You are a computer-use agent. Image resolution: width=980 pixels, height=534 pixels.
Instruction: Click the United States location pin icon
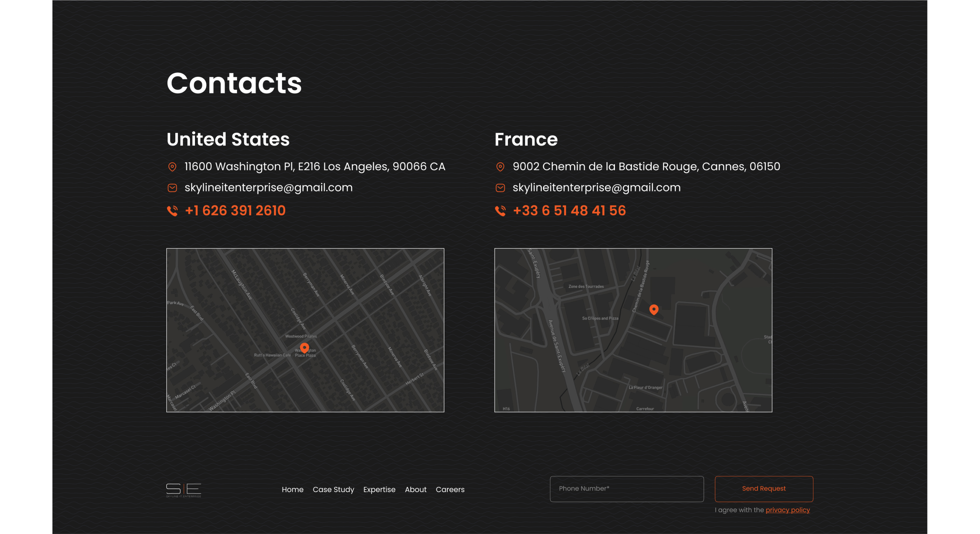(172, 167)
